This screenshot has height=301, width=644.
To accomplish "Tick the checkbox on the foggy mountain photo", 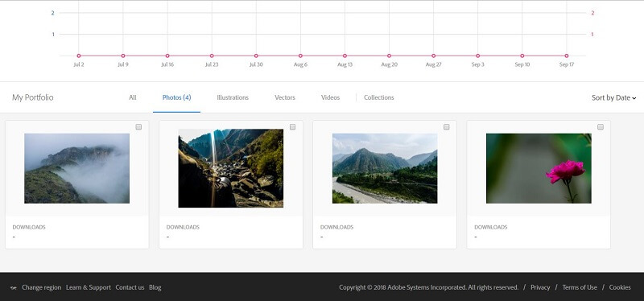I will click(138, 127).
